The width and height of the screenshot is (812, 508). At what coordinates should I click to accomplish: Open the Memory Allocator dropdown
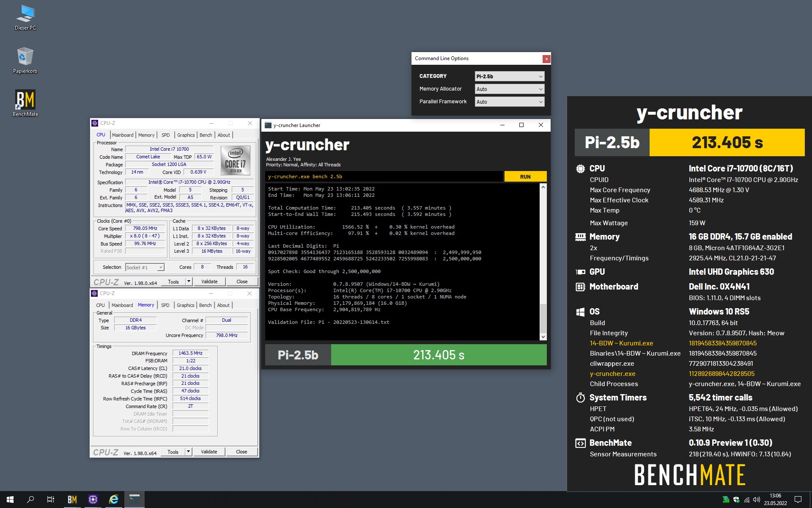click(x=510, y=89)
